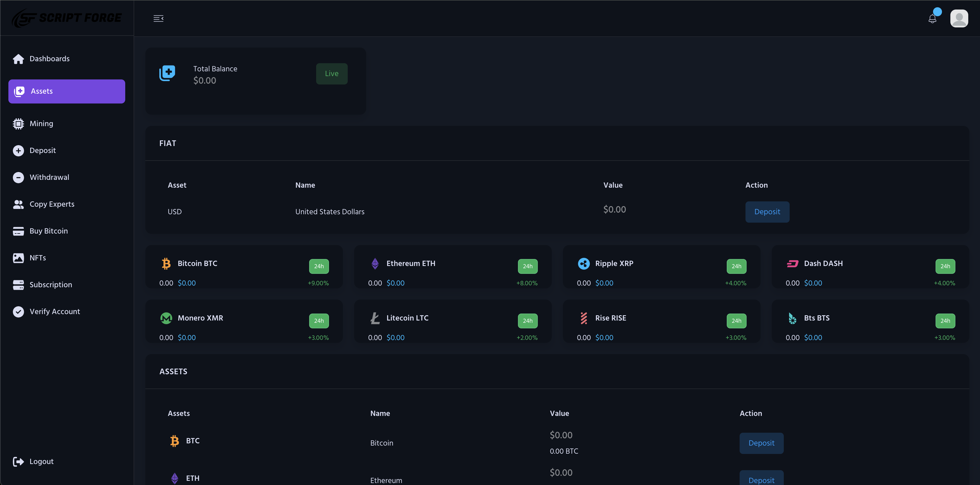Collapse sidebar with hamburger menu icon
Viewport: 980px width, 485px height.
158,19
